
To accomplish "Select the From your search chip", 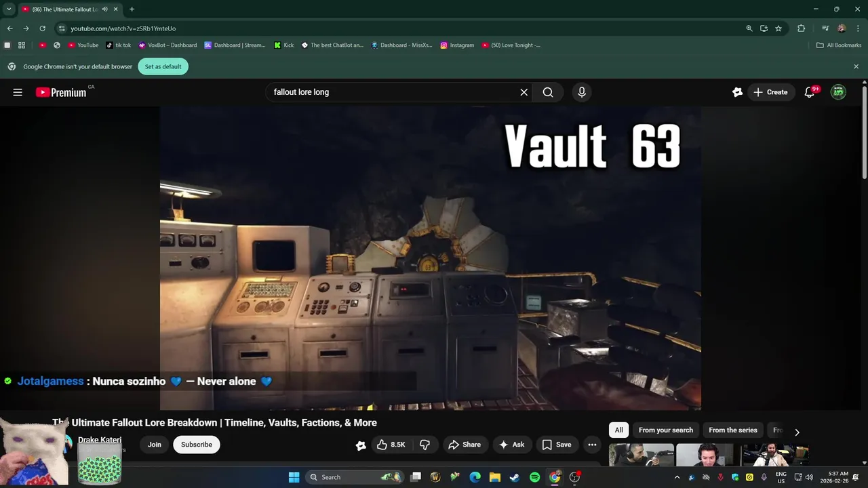I will [x=666, y=430].
